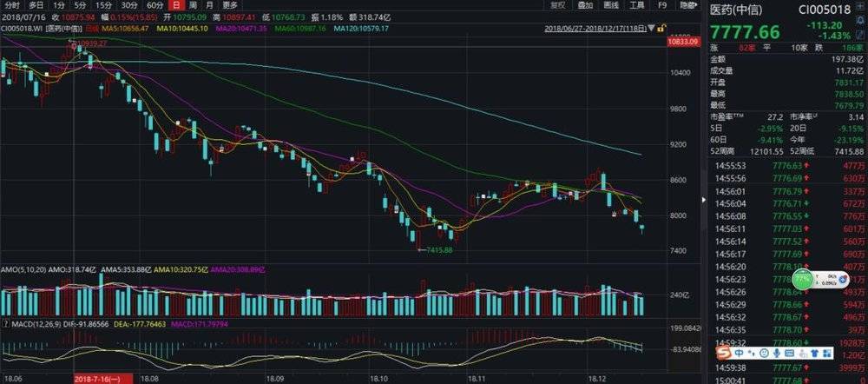Toggle the 隐藏 side panel button
The height and width of the screenshot is (384, 868).
688,5
